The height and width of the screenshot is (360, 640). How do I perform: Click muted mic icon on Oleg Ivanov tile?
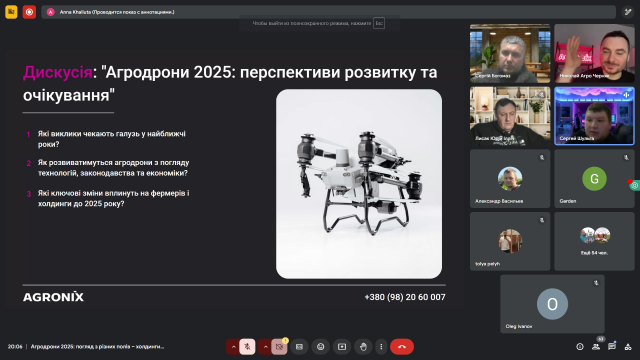point(596,282)
